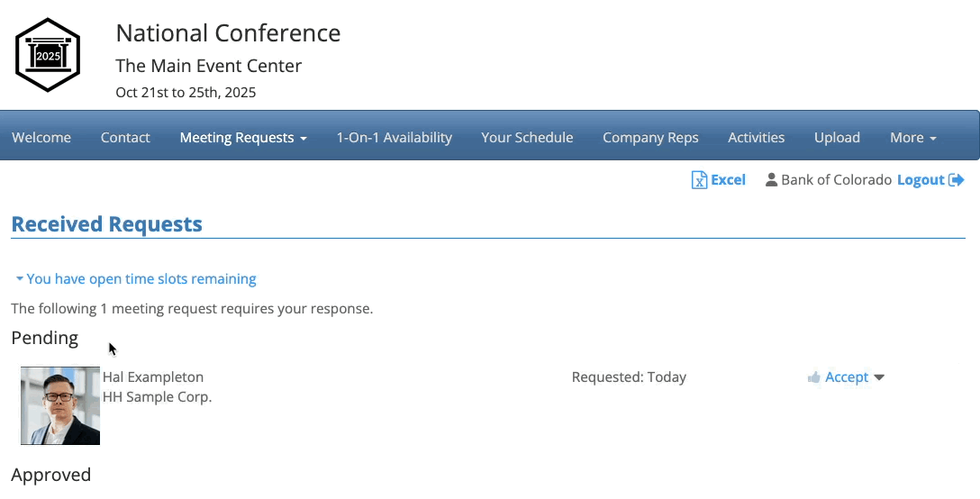Screen dimensions: 980x499
Task: Open the Accept dropdown caret
Action: pos(879,377)
